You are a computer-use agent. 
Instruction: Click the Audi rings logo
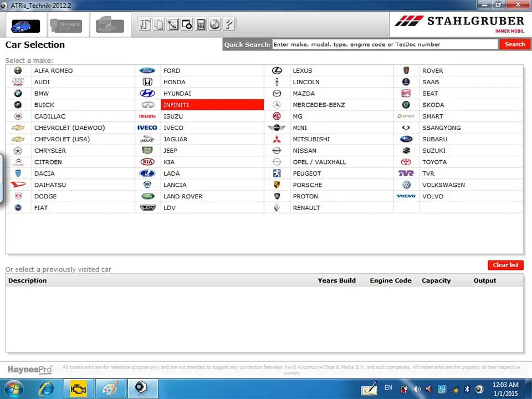[18, 82]
